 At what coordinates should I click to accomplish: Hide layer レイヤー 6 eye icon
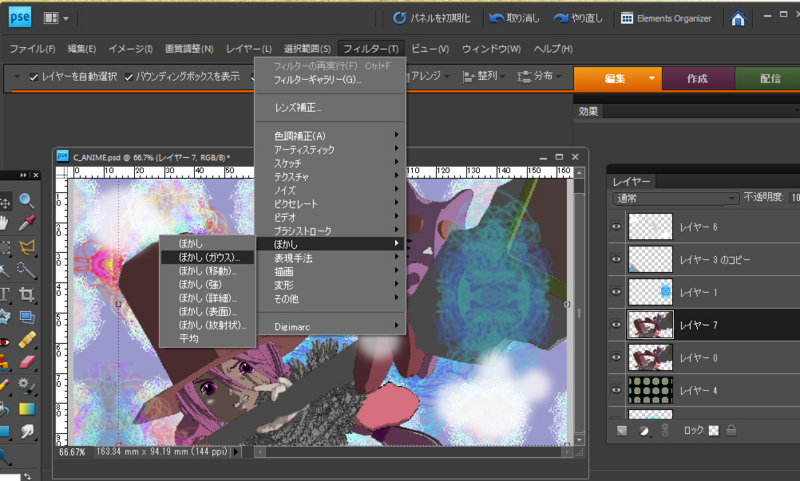click(616, 226)
